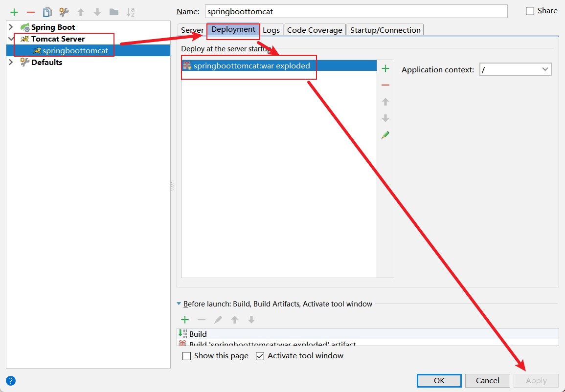Collapse the Before launch section triangle
This screenshot has width=565, height=392.
point(179,304)
